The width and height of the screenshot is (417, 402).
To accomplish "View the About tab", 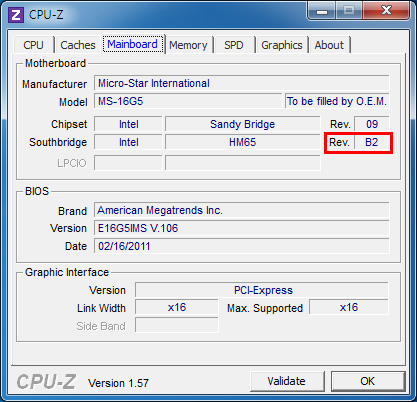I will click(x=329, y=45).
